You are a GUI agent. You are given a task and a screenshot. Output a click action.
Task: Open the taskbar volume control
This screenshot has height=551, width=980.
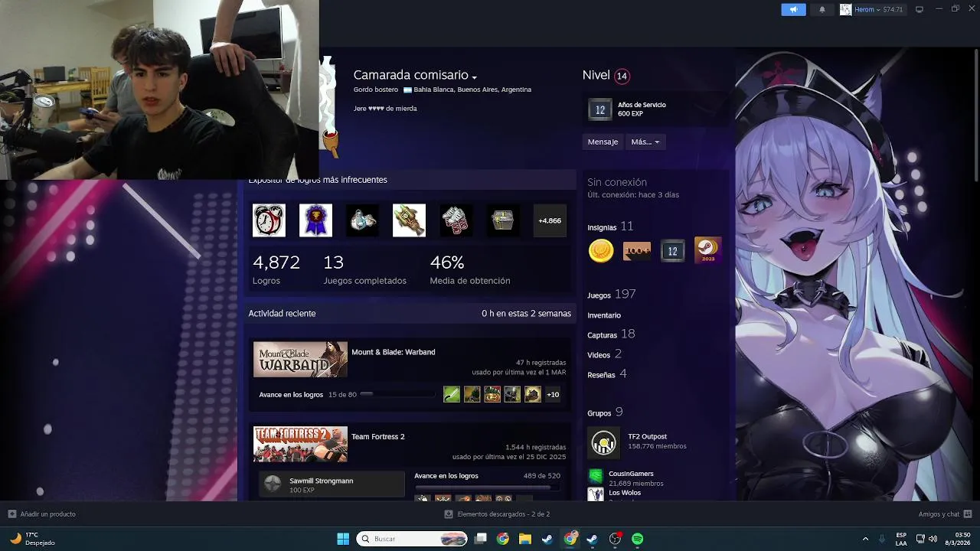click(x=933, y=539)
